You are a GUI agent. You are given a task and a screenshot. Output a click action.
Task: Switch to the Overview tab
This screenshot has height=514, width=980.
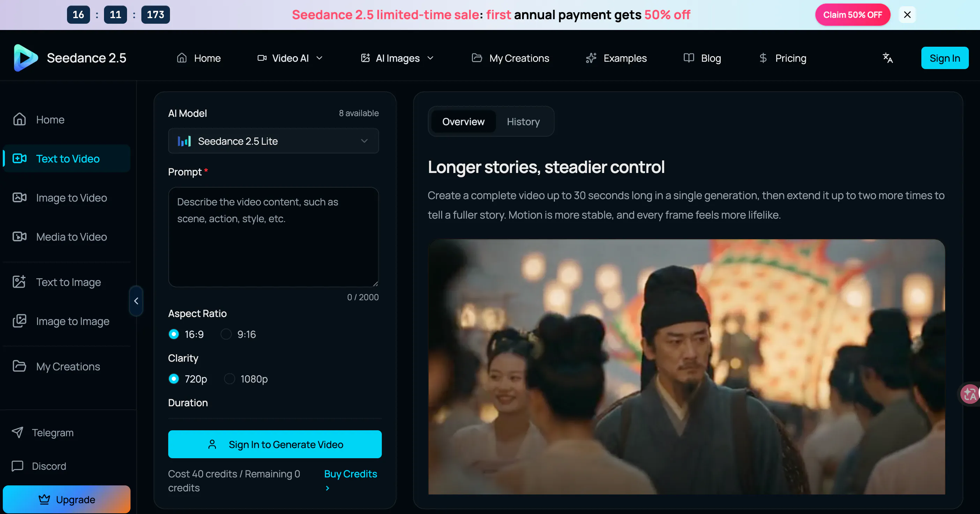pos(463,122)
